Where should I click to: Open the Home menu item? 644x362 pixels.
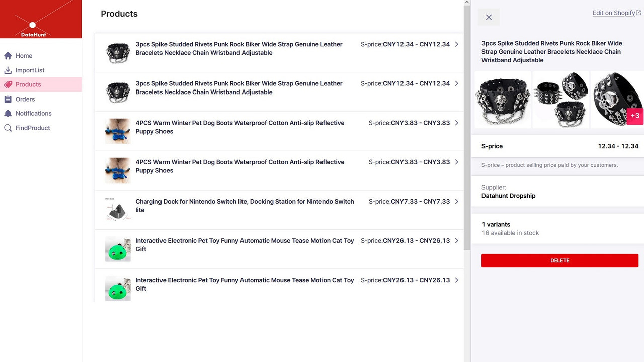click(24, 55)
